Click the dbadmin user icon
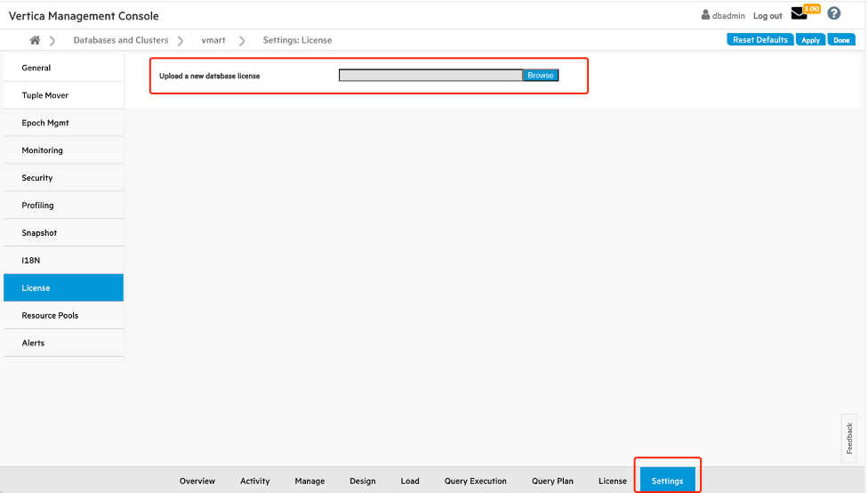The width and height of the screenshot is (868, 493). pos(705,15)
